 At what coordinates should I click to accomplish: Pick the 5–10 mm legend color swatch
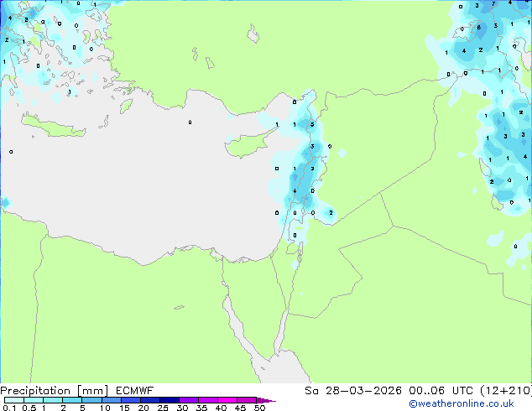tap(92, 400)
